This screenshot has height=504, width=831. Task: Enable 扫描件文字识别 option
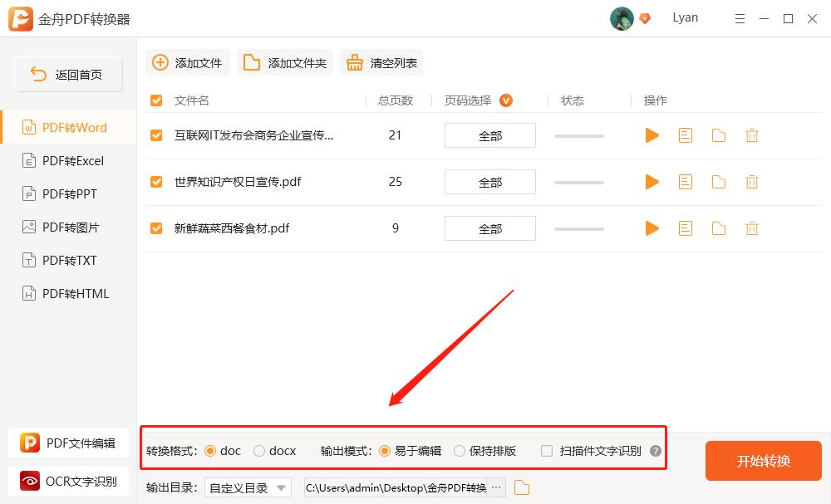546,451
